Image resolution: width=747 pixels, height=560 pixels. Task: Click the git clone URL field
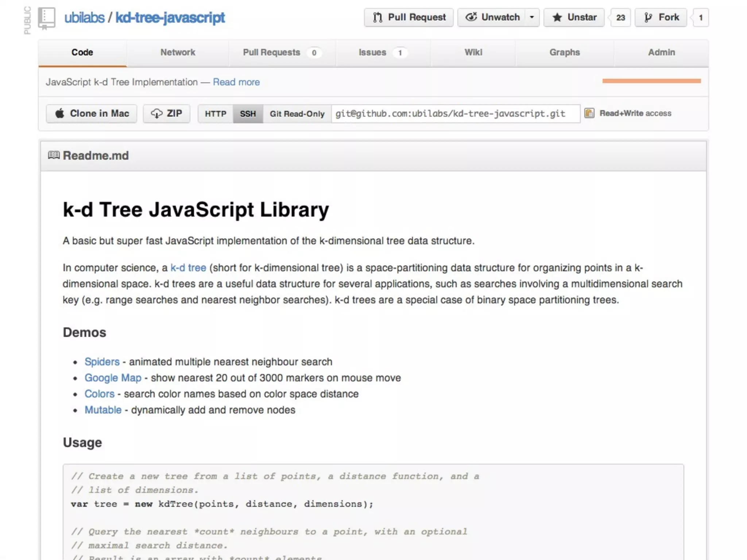(x=455, y=114)
